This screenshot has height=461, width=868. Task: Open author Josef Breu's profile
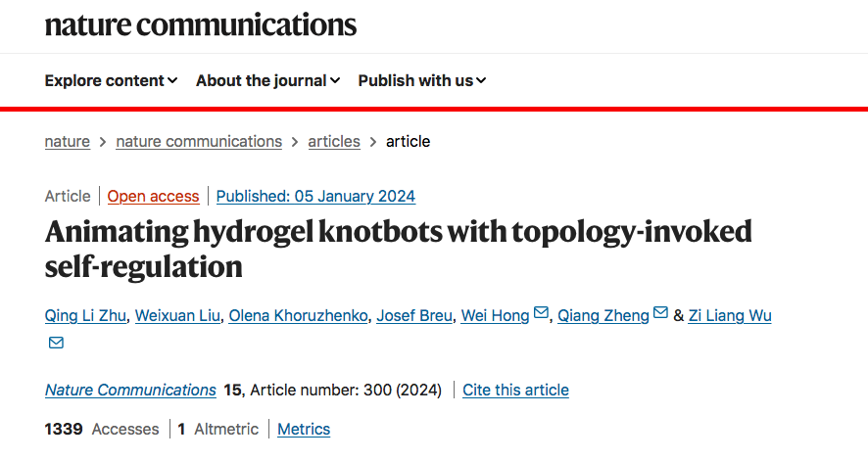tap(414, 315)
